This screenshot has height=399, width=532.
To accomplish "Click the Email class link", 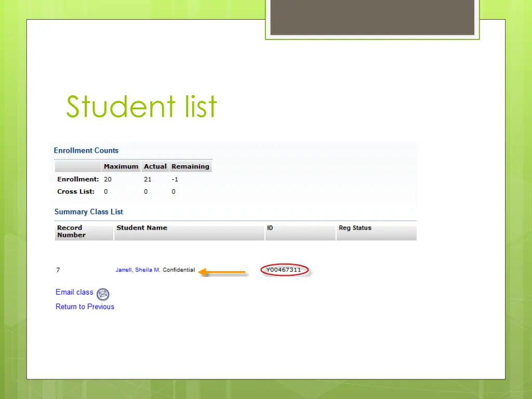I will [x=74, y=292].
